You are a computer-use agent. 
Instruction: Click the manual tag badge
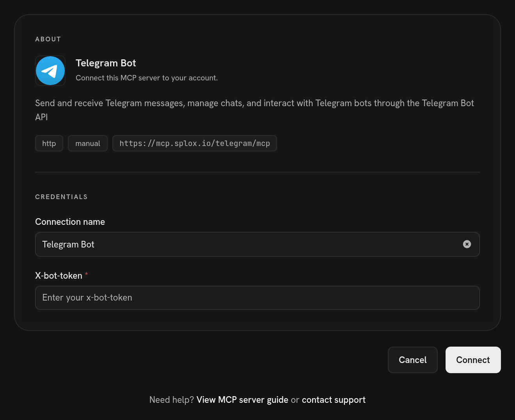click(x=88, y=143)
